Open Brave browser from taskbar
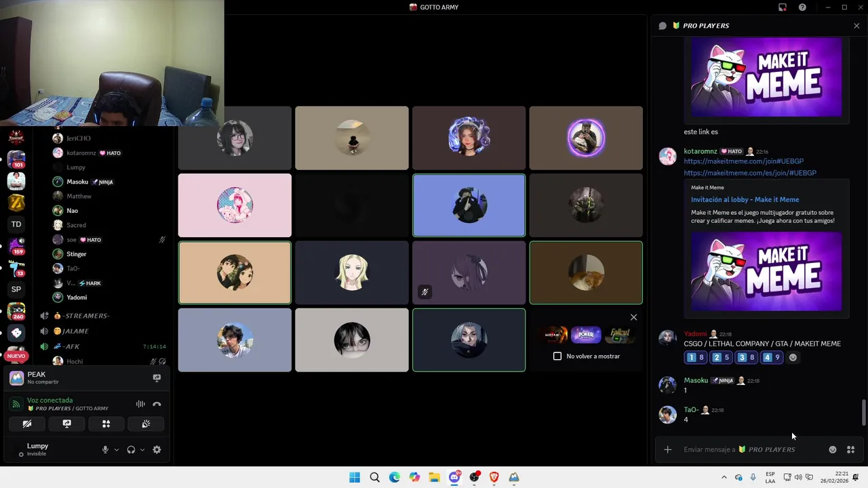Viewport: 868px width, 488px height. coord(494,477)
